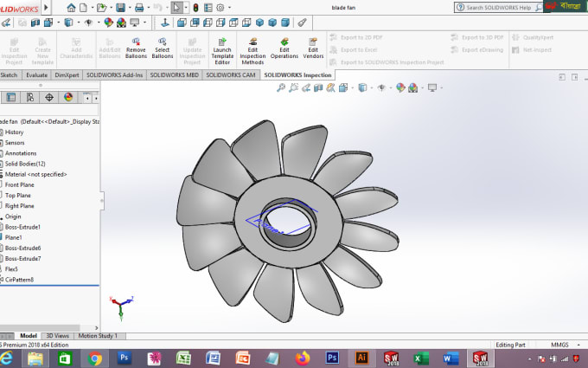This screenshot has width=588, height=368.
Task: Open the Select tool dropdown arrow
Action: [186, 8]
